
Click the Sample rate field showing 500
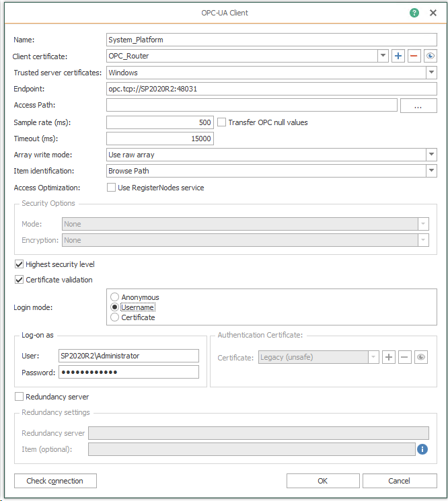160,122
